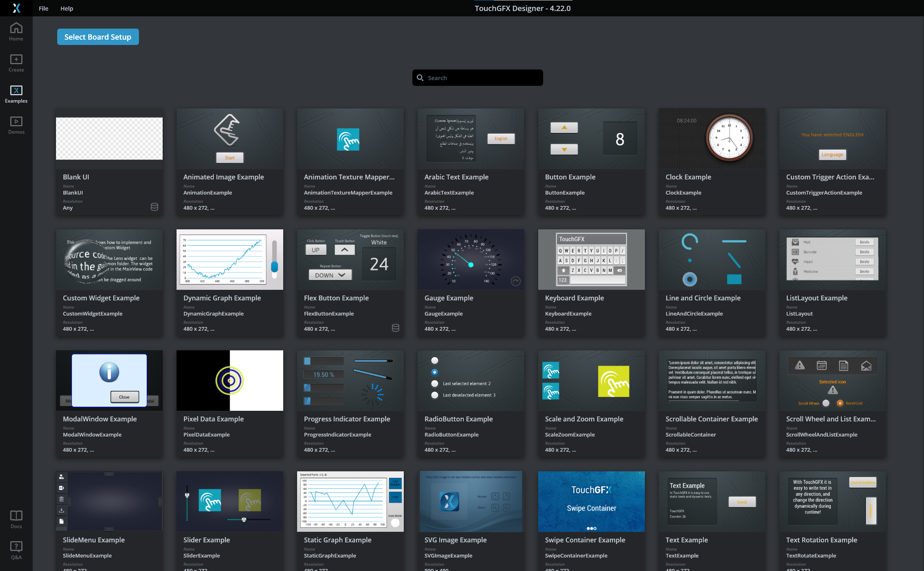Select the Line and Circle Example thumbnail

coord(712,260)
